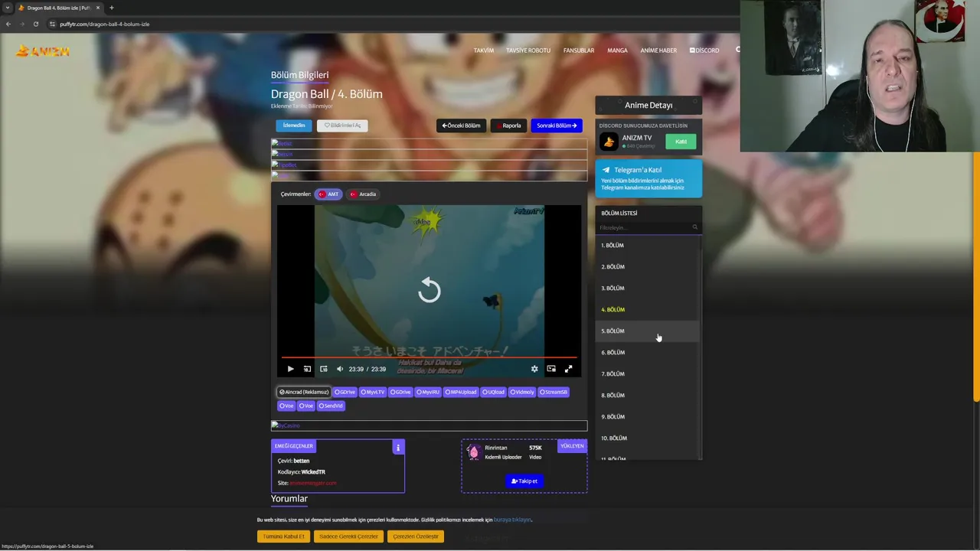This screenshot has width=980, height=551.
Task: Open TAKVİM in the top menu
Action: click(484, 51)
